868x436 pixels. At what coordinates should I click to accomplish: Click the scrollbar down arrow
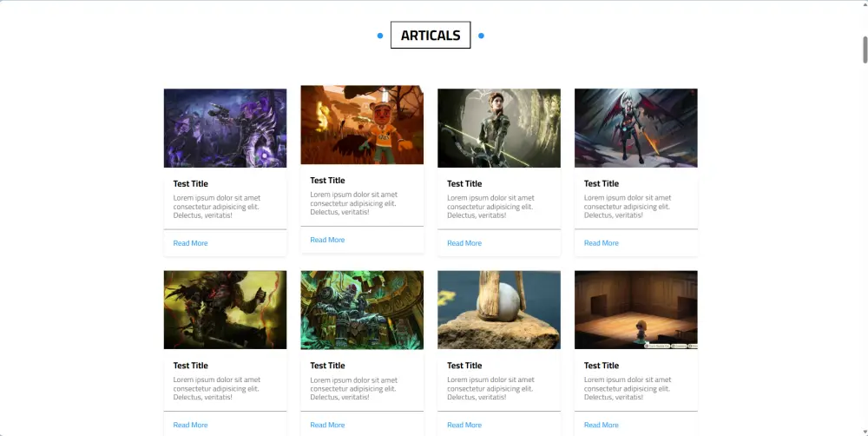point(865,433)
